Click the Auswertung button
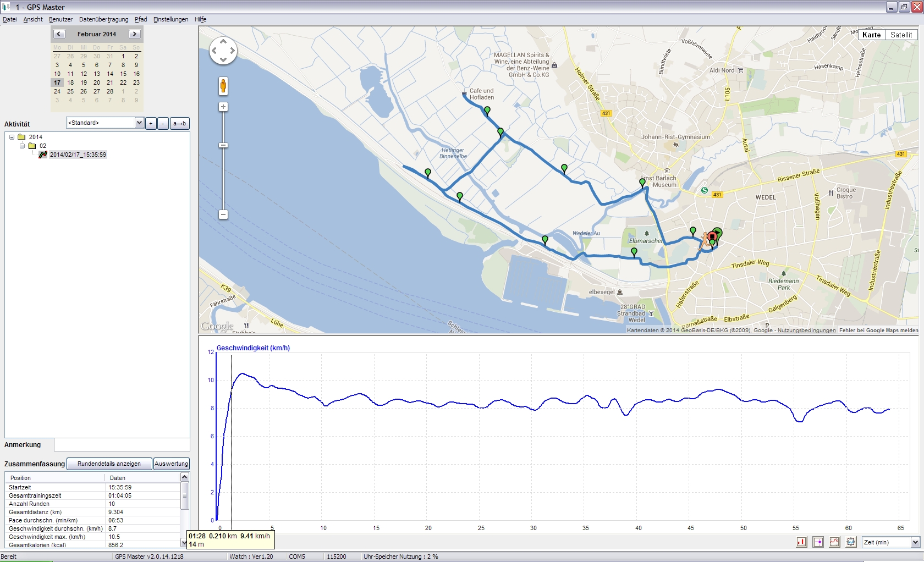 click(171, 464)
